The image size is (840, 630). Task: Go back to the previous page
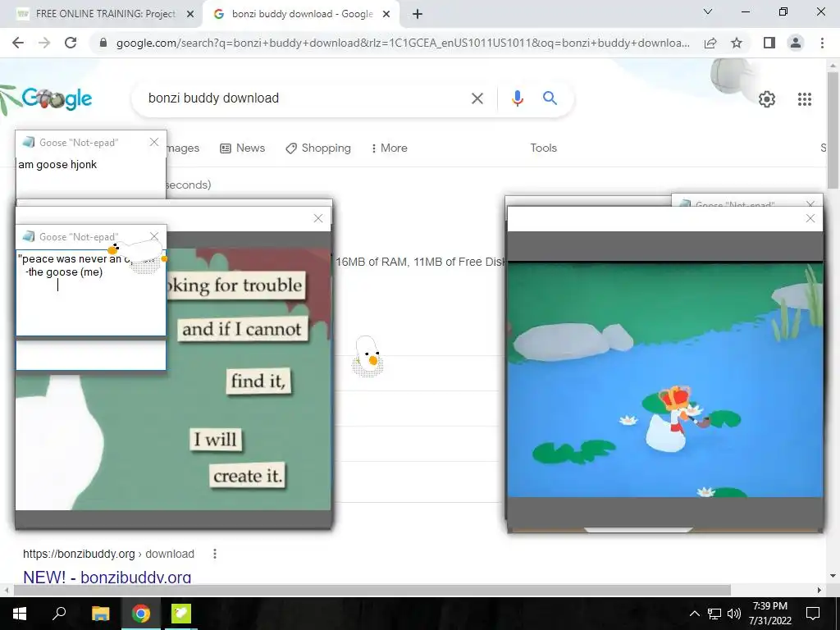[18, 43]
